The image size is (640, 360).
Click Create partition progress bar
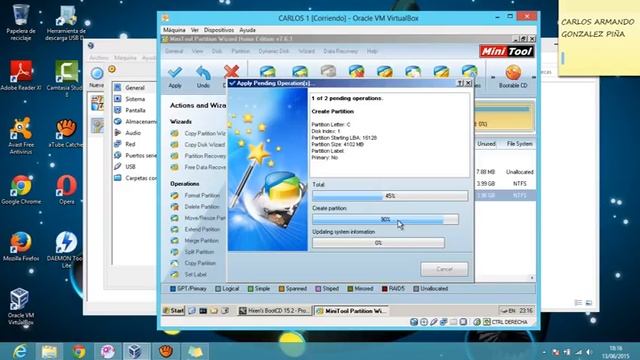(x=385, y=220)
